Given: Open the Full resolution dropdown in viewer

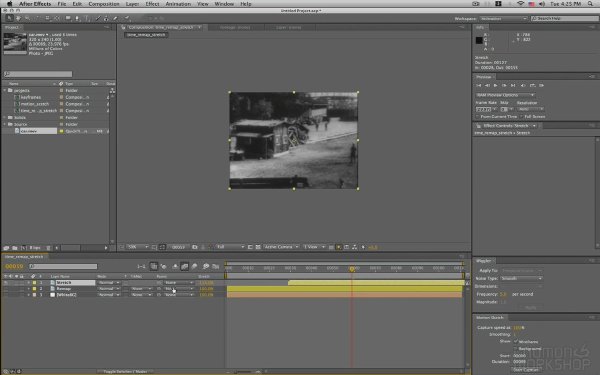Looking at the screenshot, I should point(230,247).
